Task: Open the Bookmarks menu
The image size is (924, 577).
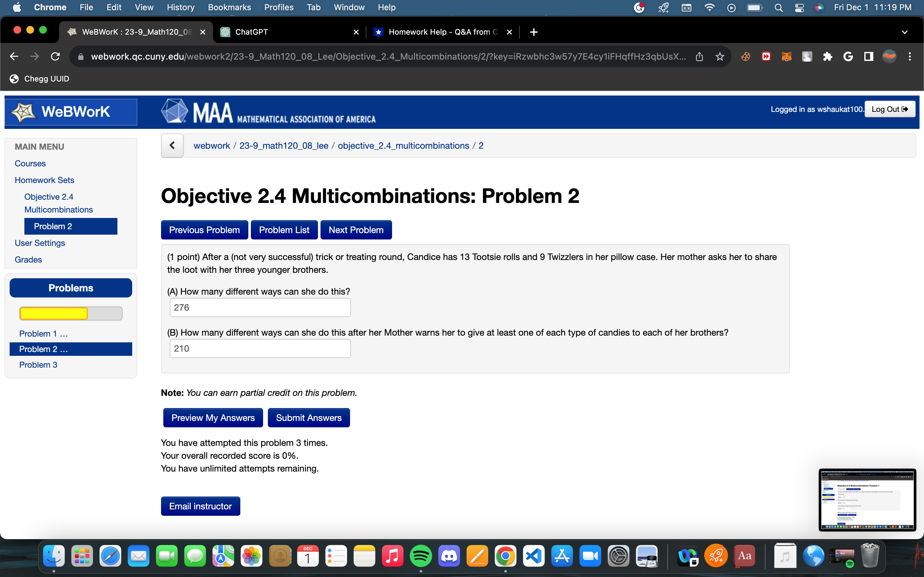Action: pos(229,7)
